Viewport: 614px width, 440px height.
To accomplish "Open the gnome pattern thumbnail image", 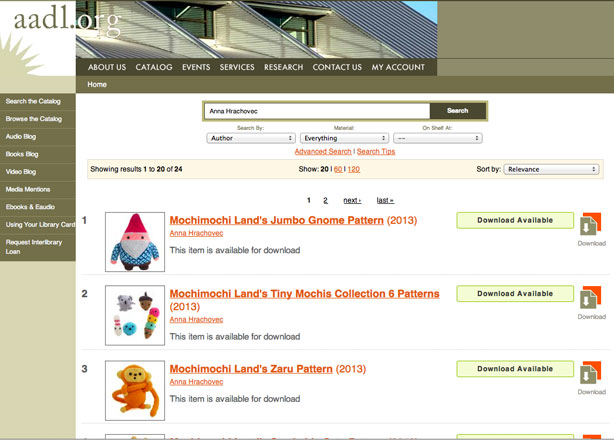I will pos(134,241).
